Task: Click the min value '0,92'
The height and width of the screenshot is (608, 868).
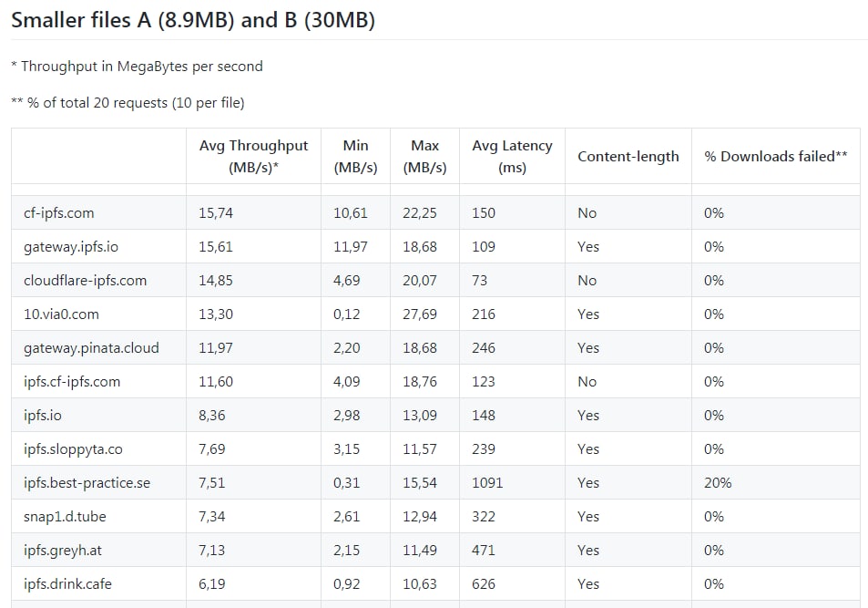Action: click(346, 584)
